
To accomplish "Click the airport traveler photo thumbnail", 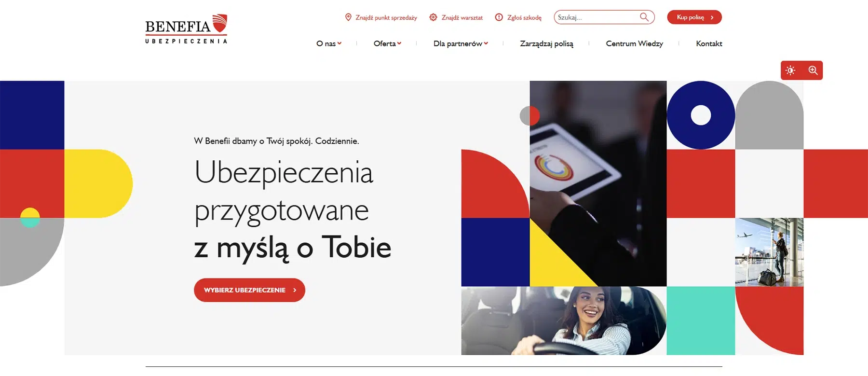I will (769, 252).
